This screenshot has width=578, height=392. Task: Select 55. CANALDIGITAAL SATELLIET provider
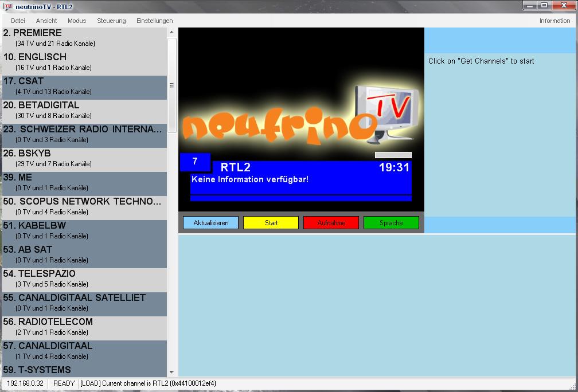click(x=84, y=304)
